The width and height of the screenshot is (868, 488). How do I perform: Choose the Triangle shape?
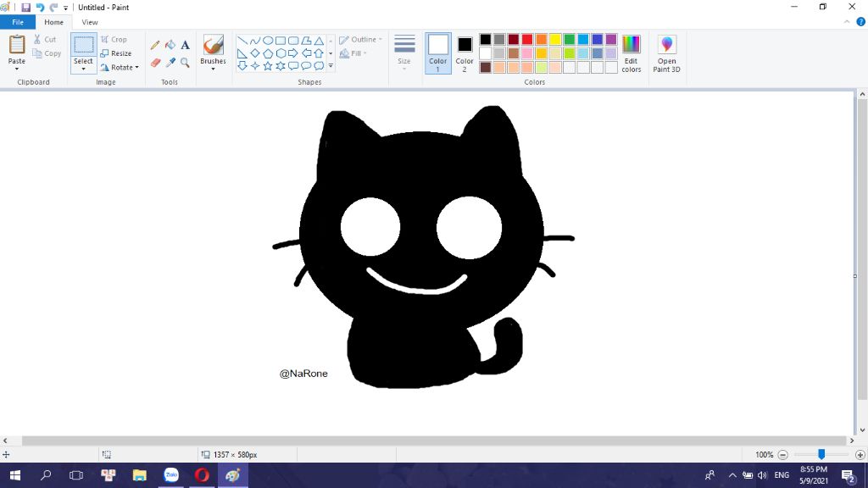point(319,41)
